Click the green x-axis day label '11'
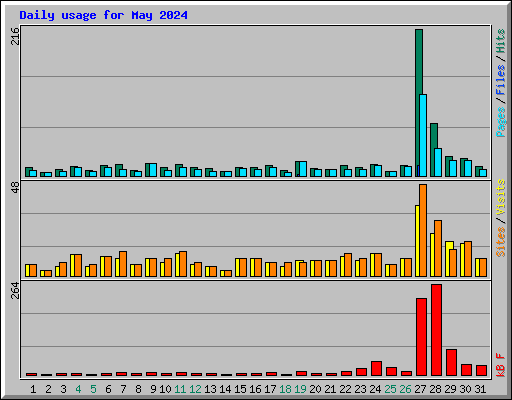The image size is (512, 400). click(x=180, y=389)
